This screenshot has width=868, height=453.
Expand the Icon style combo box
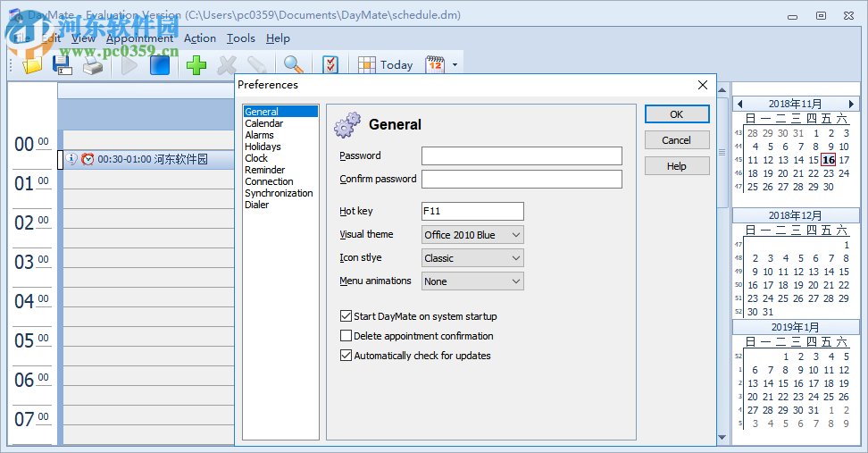click(x=472, y=258)
